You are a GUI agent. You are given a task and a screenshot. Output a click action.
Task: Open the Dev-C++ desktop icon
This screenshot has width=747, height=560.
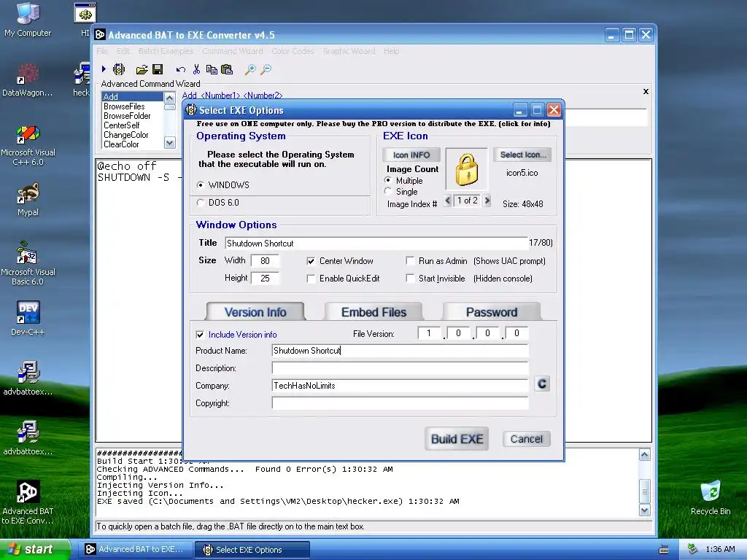coord(28,318)
